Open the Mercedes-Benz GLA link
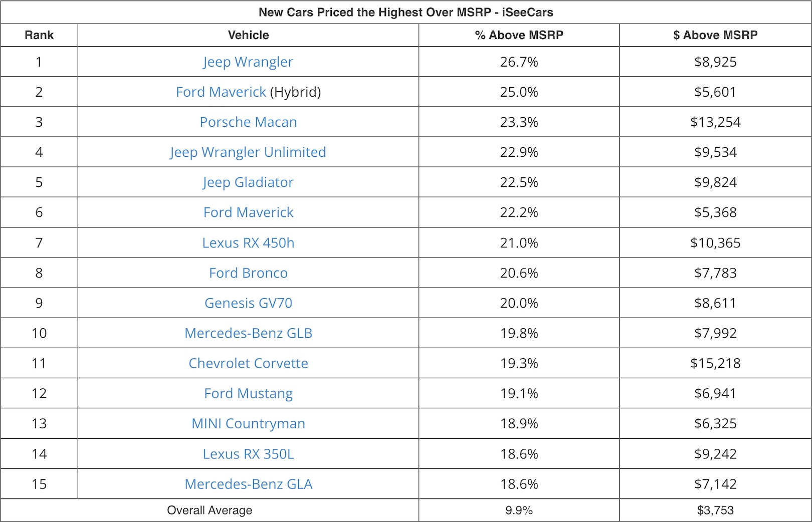The image size is (812, 522). point(248,484)
